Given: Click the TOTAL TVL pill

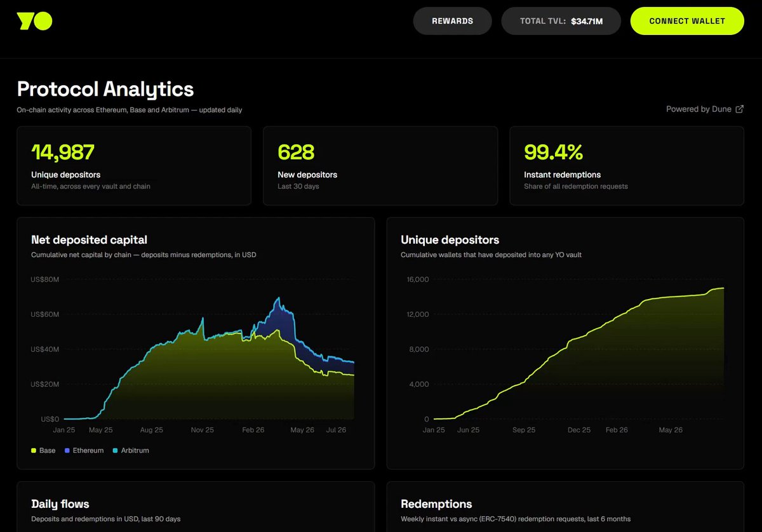Looking at the screenshot, I should tap(561, 21).
